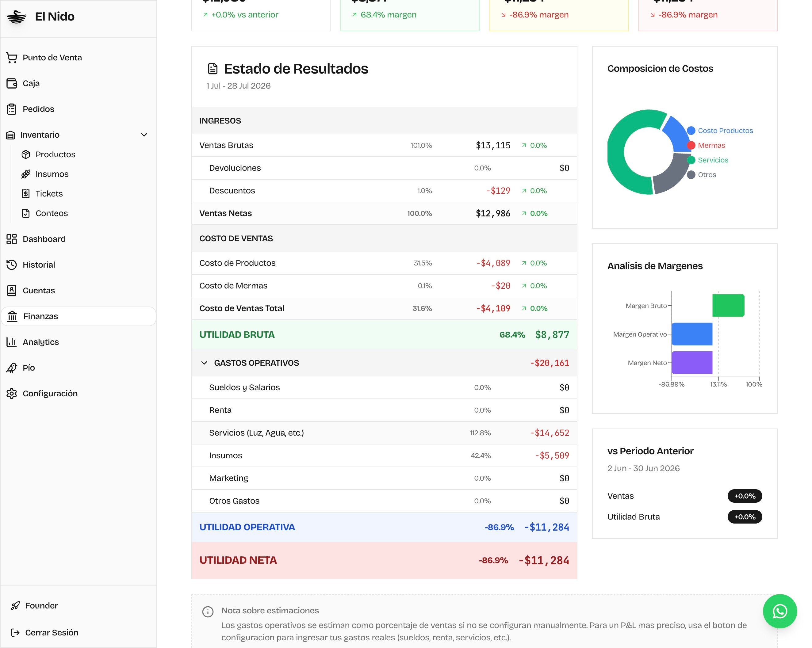Click Costo de Productos amount -$4,089
Screen dimensions: 812x648
(x=493, y=263)
